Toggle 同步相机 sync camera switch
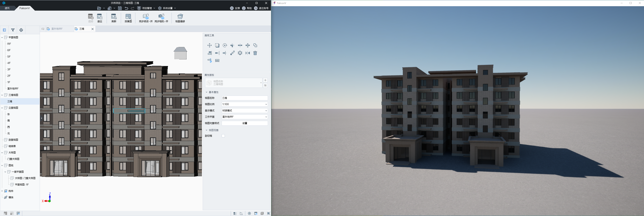This screenshot has width=644, height=216. (161, 18)
